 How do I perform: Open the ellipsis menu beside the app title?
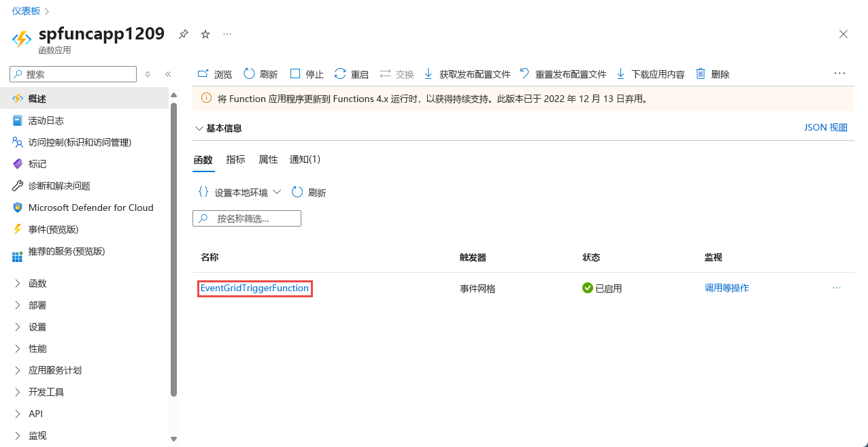(x=227, y=34)
